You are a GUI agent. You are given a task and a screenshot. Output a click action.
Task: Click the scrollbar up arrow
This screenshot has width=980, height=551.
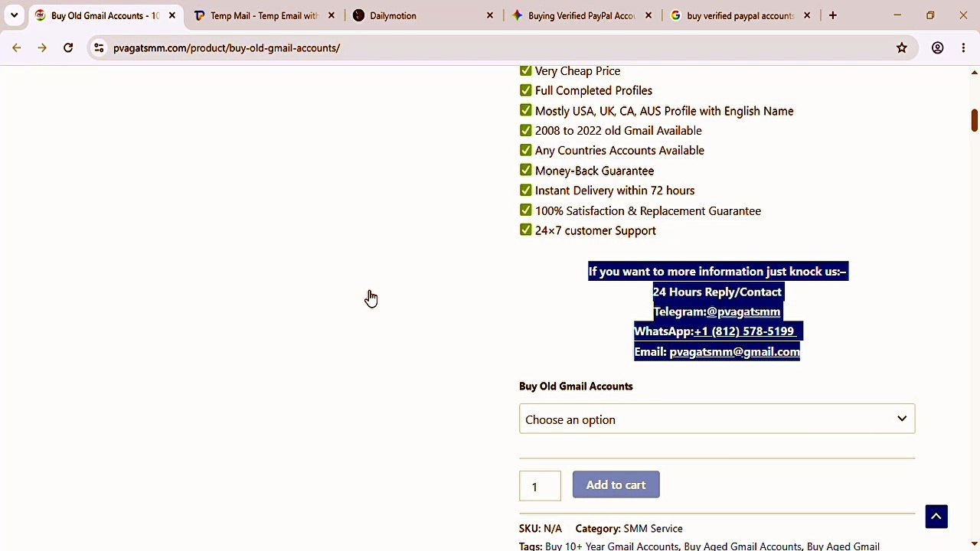tap(974, 72)
